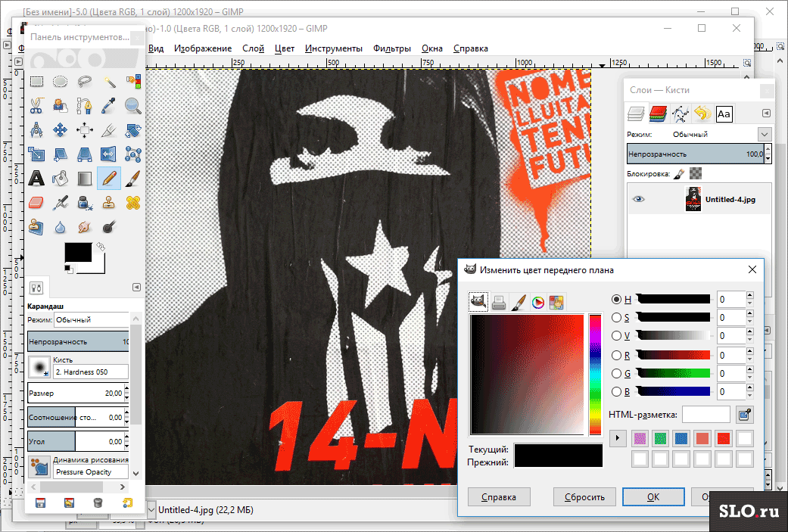Hide the Untitled-4.jpg layer with eye icon
The width and height of the screenshot is (788, 532).
pos(640,200)
